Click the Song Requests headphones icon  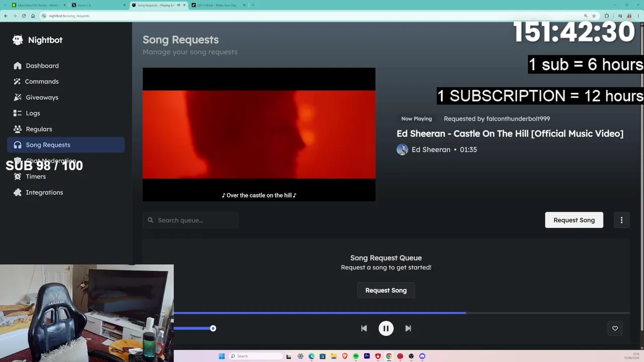point(18,145)
